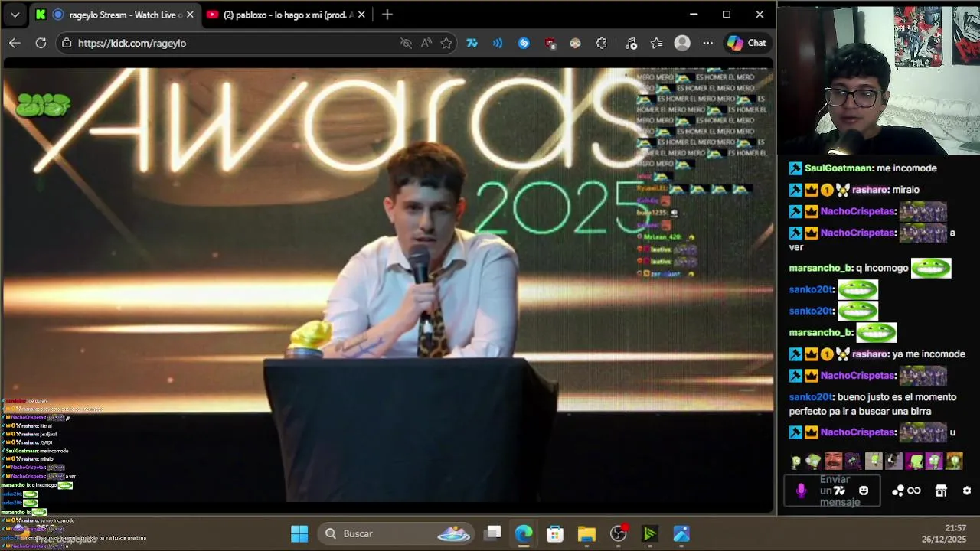Open the smiley emoji picker
The image size is (980, 551).
[864, 491]
